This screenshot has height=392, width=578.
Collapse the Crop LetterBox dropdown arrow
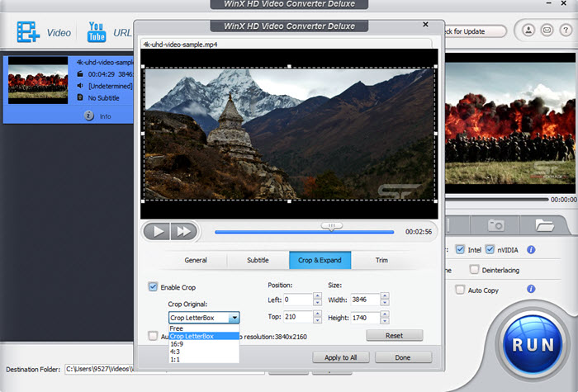(234, 318)
